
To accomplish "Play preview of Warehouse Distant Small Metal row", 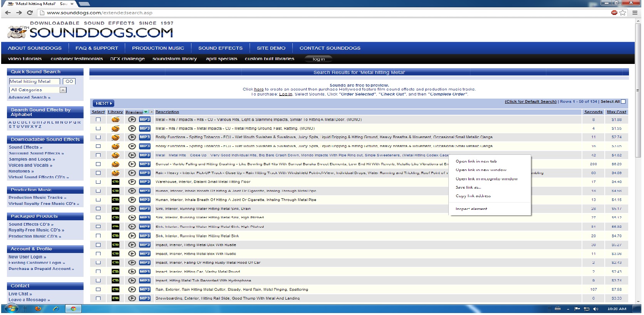I will [132, 182].
